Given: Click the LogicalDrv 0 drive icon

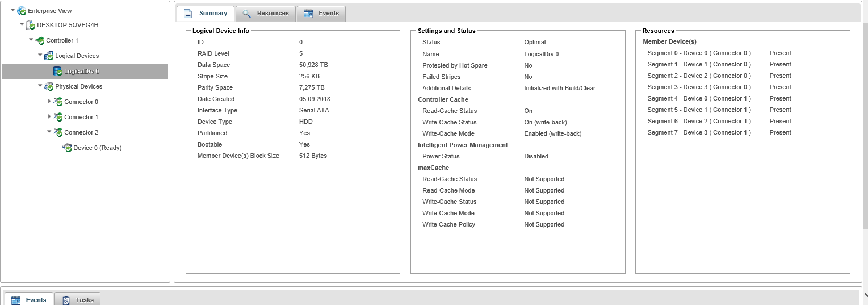Looking at the screenshot, I should (58, 71).
